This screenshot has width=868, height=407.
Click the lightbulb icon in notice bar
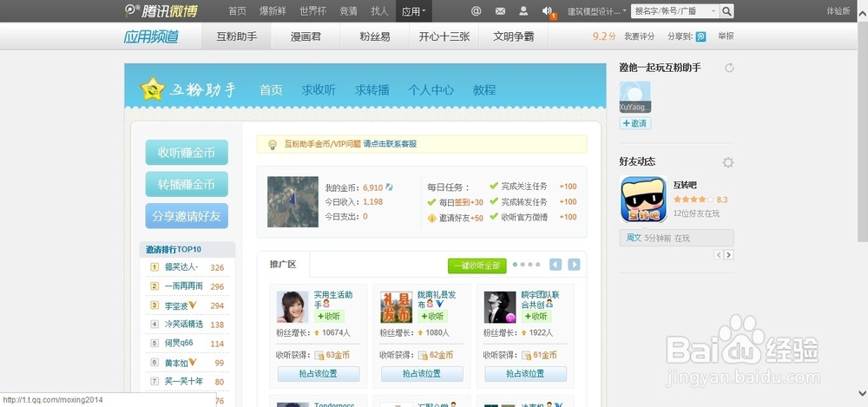coord(273,145)
